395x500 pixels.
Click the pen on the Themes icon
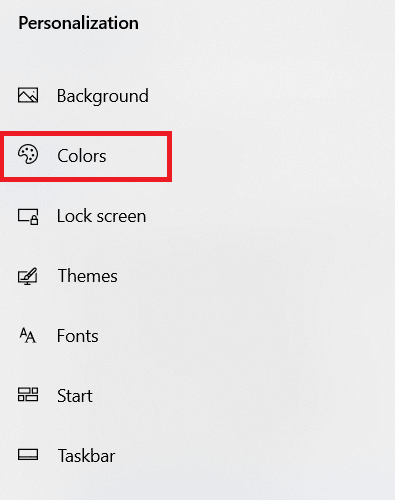click(x=31, y=274)
